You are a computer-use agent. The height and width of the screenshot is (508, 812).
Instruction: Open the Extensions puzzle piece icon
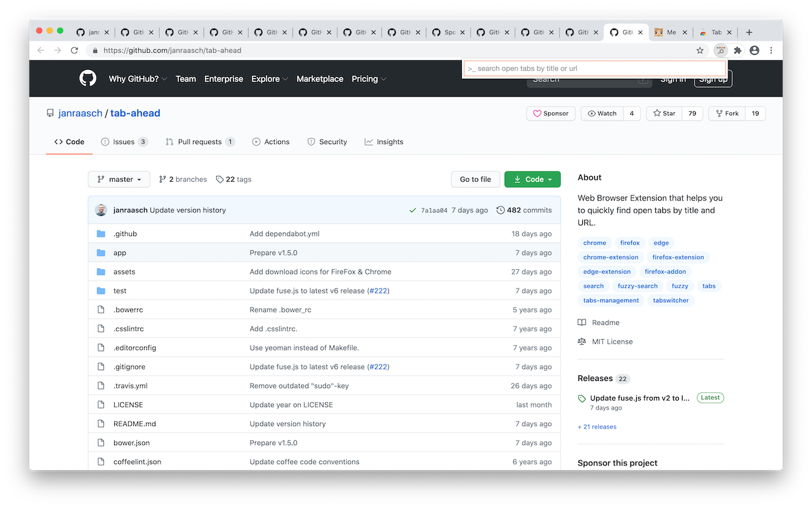pos(737,50)
